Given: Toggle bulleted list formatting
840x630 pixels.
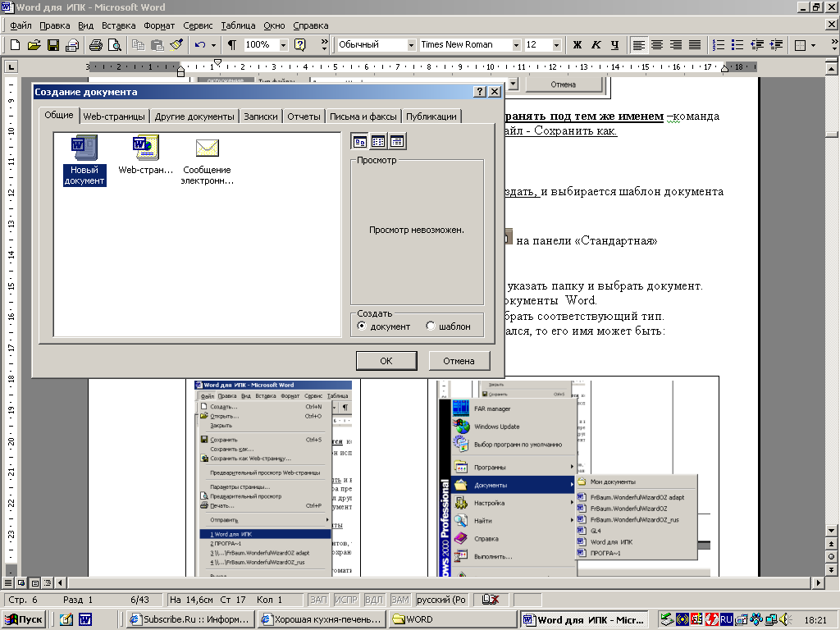Looking at the screenshot, I should pos(737,45).
